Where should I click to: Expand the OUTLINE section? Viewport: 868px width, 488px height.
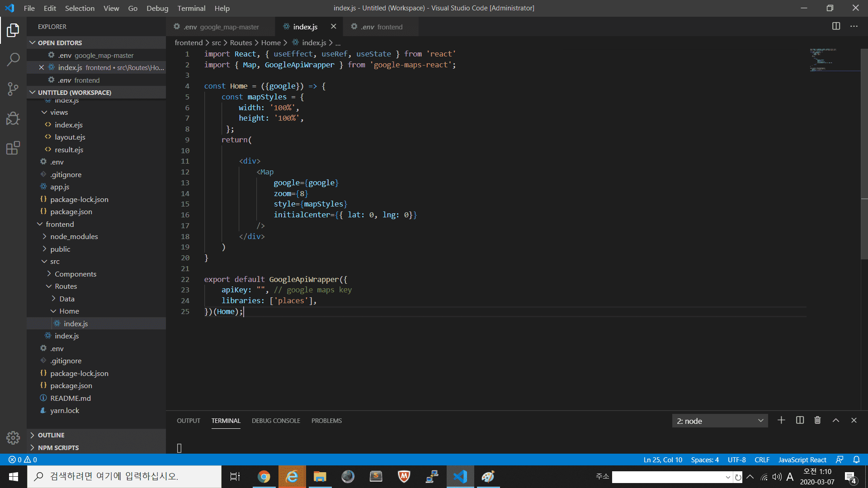click(x=51, y=435)
